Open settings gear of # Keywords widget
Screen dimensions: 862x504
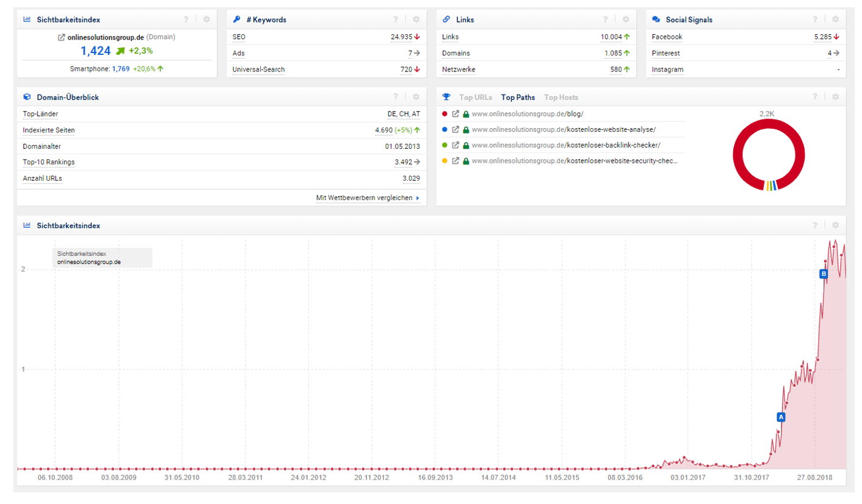pyautogui.click(x=416, y=20)
